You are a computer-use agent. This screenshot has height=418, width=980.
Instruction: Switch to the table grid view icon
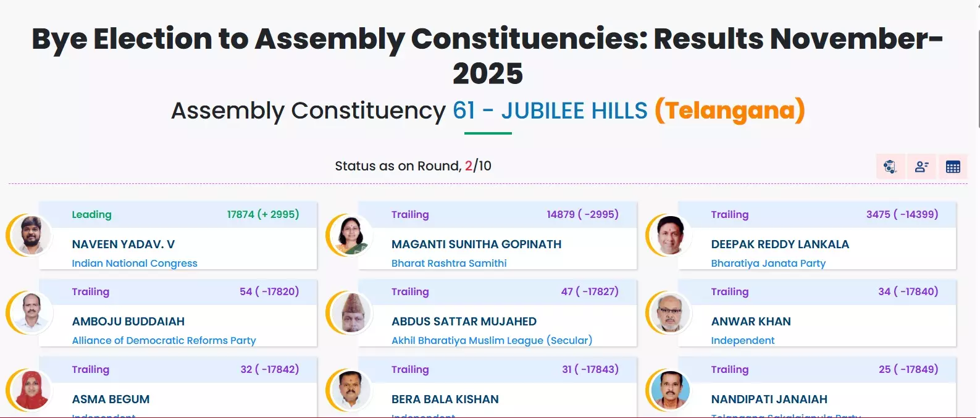[953, 167]
